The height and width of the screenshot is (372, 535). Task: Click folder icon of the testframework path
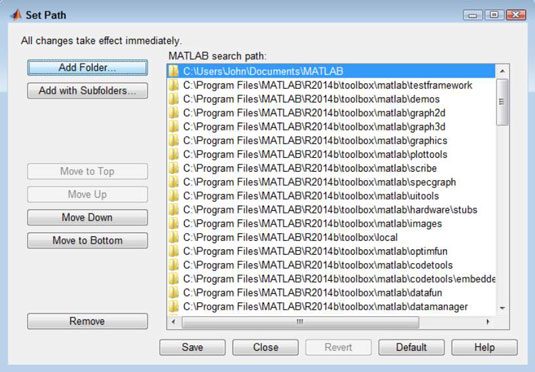tap(174, 85)
